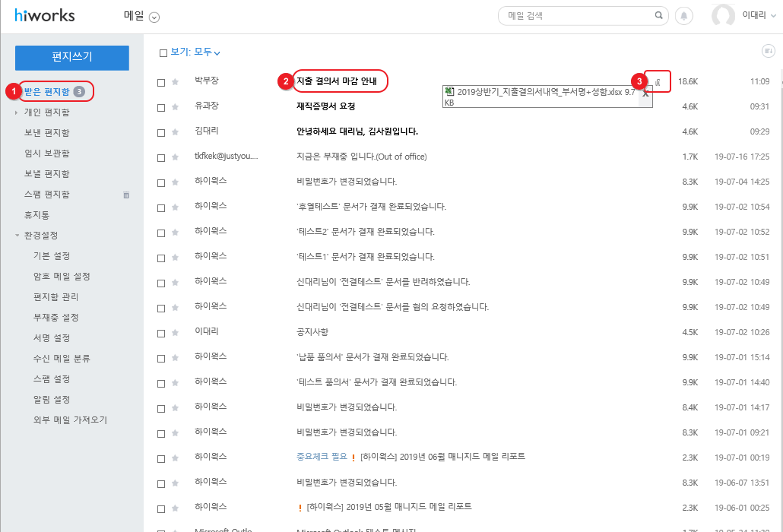Check the checkbox for 김대리's email

coord(161,132)
